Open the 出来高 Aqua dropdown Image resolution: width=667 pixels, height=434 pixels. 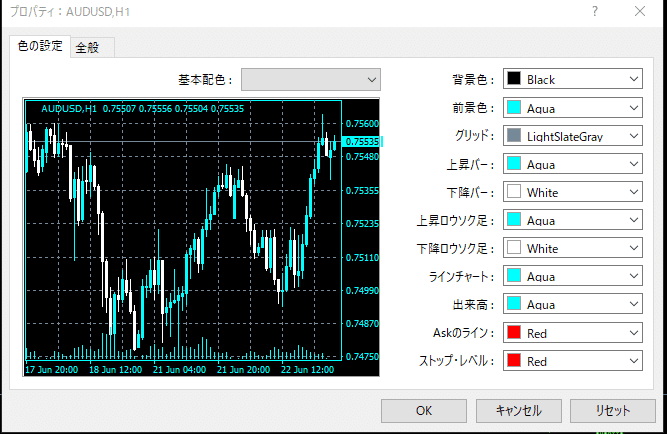point(573,304)
